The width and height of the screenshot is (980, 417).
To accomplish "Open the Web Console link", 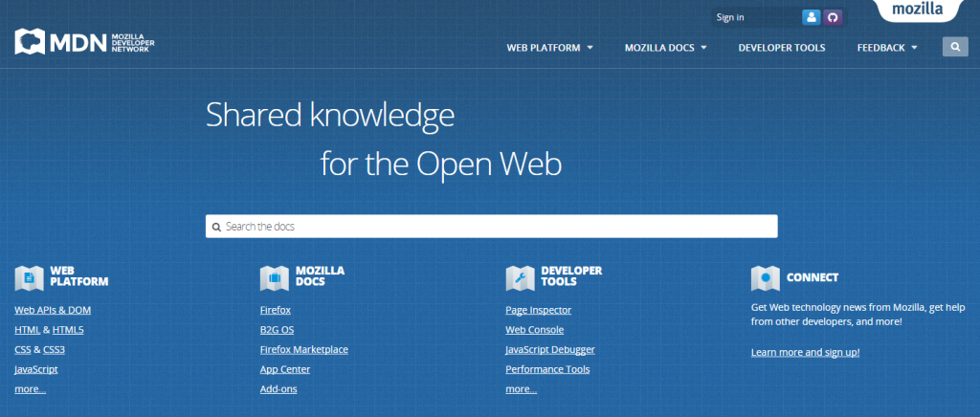I will pyautogui.click(x=534, y=330).
